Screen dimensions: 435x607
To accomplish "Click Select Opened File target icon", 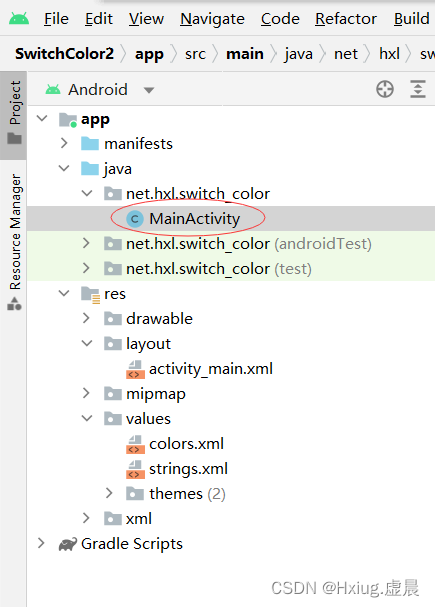I will click(385, 89).
